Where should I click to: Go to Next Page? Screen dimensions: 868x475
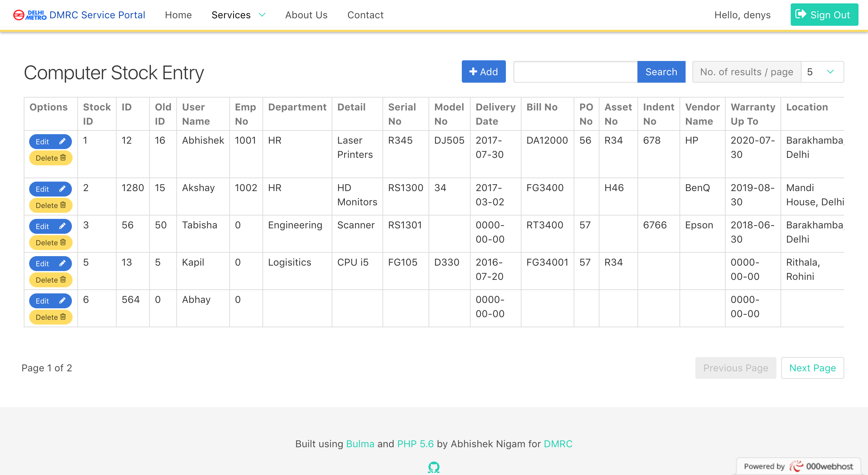[x=812, y=368]
